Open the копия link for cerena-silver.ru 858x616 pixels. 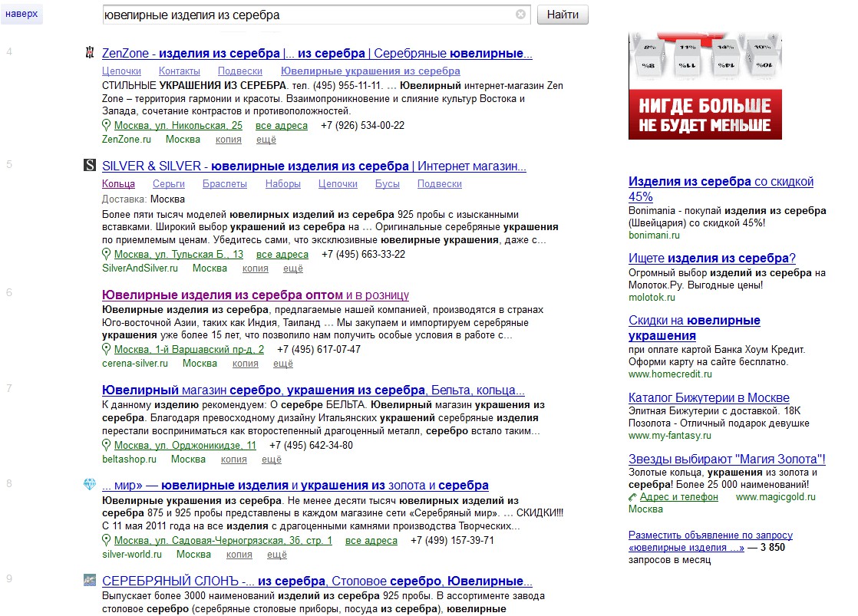point(245,364)
